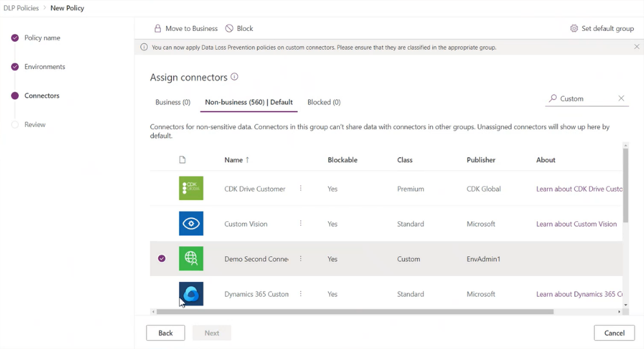Screen dimensions: 644x349
Task: Click the document icon column header
Action: (182, 160)
